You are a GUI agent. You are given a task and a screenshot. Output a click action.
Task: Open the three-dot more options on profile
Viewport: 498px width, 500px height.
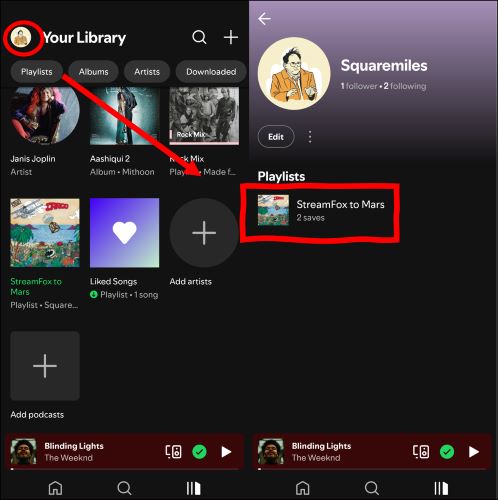click(x=310, y=137)
